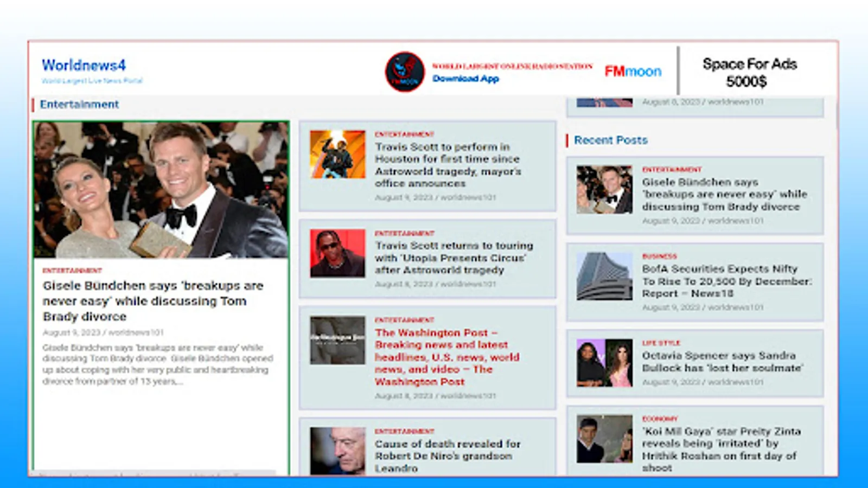
Task: Click date line under Washington Post article
Action: (x=436, y=396)
